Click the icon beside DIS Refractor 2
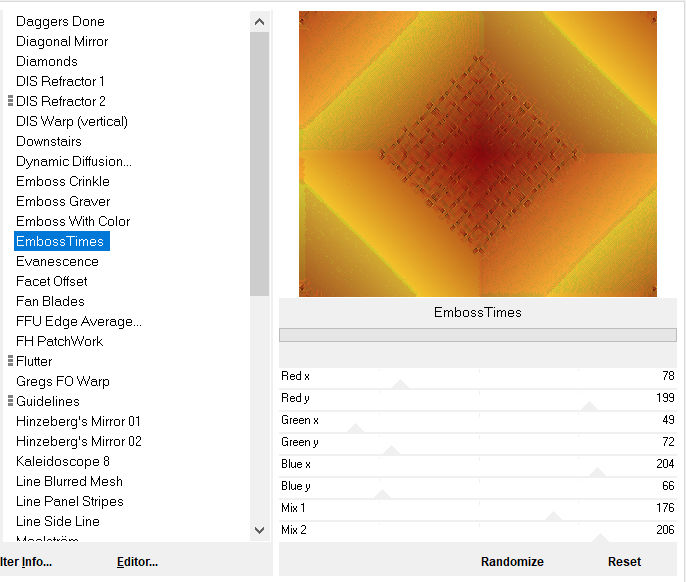686x582 pixels. (10, 101)
